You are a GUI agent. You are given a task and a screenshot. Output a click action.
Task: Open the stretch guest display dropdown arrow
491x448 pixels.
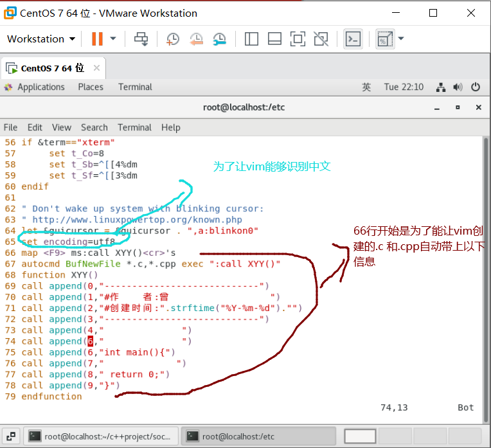[401, 39]
